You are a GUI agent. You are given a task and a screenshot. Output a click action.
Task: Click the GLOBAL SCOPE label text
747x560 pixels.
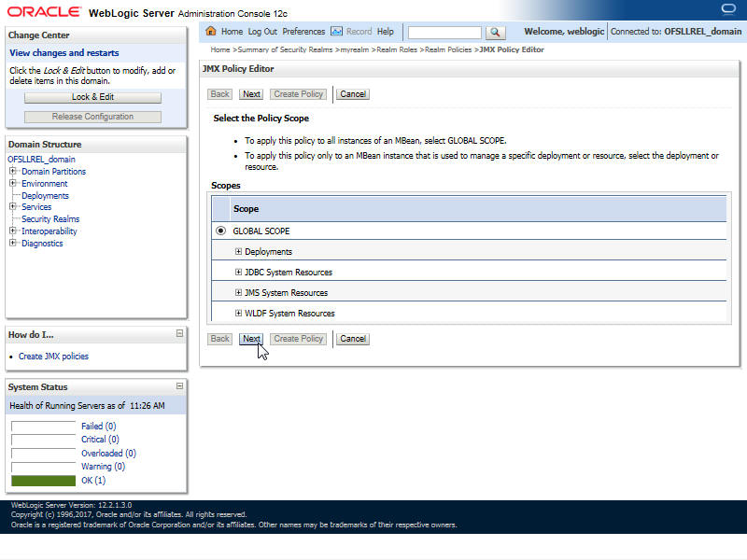click(261, 231)
